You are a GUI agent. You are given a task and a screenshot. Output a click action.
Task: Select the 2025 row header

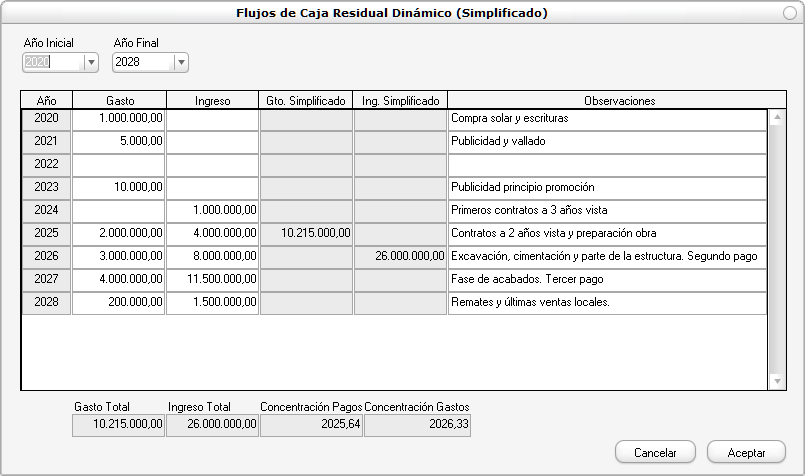point(46,233)
